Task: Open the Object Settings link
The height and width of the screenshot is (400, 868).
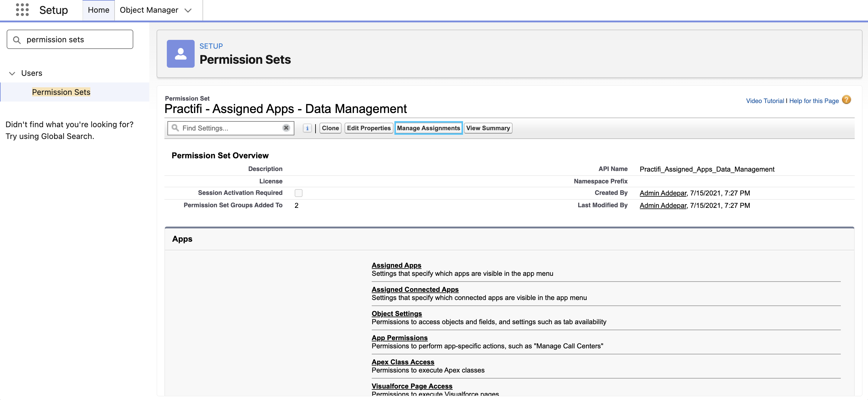Action: click(x=397, y=314)
